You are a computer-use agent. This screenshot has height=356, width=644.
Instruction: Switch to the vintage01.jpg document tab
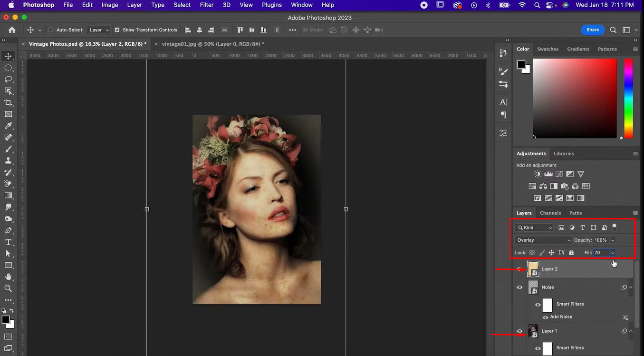pyautogui.click(x=212, y=44)
